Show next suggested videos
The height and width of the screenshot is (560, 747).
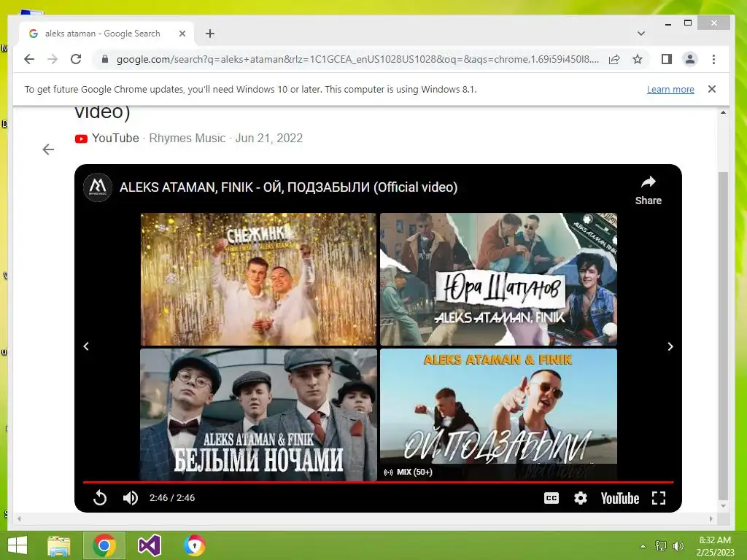[x=670, y=346]
